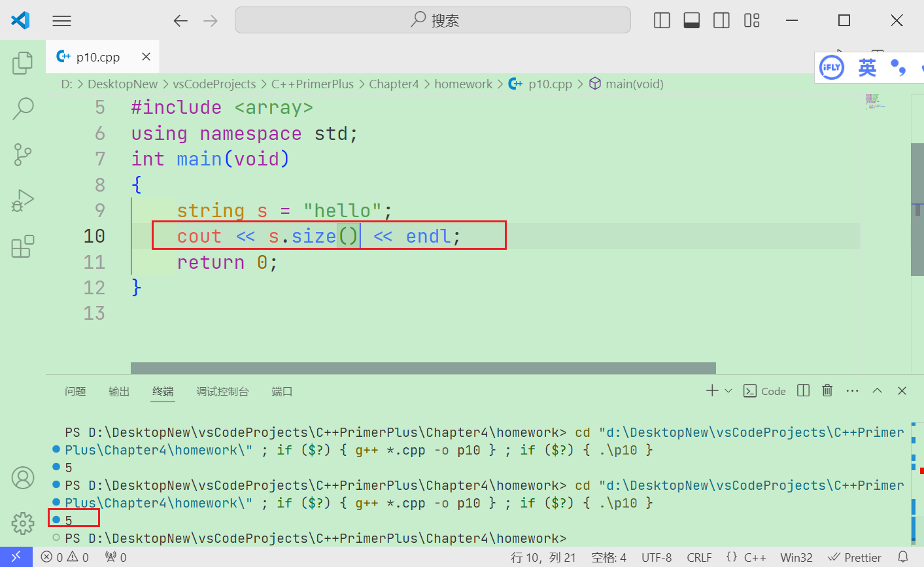Go to line via 行 10, 列 21
The image size is (924, 567).
tap(543, 558)
